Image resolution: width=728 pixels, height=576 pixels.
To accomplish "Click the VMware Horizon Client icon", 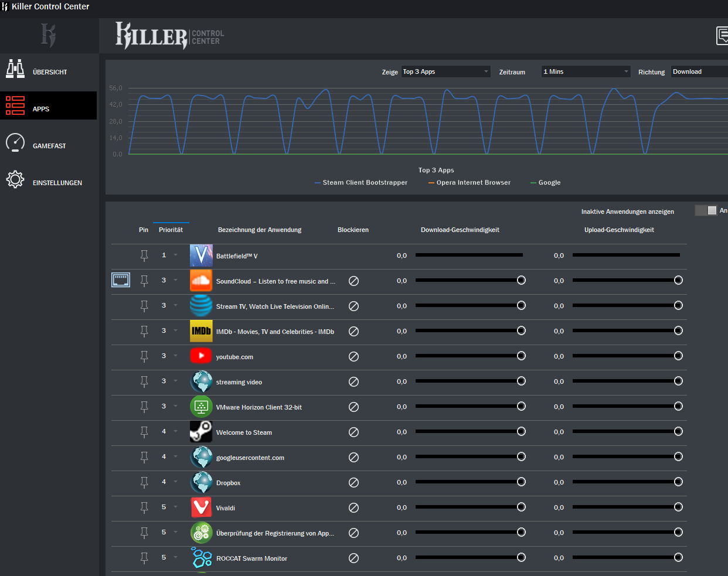I will 201,407.
